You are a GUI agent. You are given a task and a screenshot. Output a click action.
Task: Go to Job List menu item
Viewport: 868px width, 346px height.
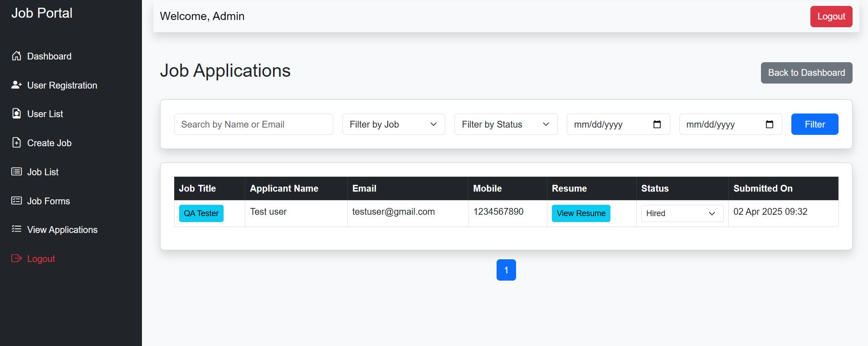click(43, 172)
